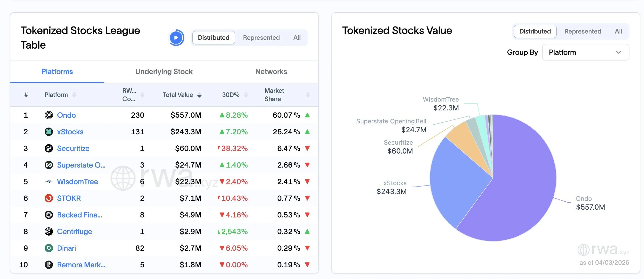Open the Networks tab
The image size is (644, 279).
(x=271, y=72)
